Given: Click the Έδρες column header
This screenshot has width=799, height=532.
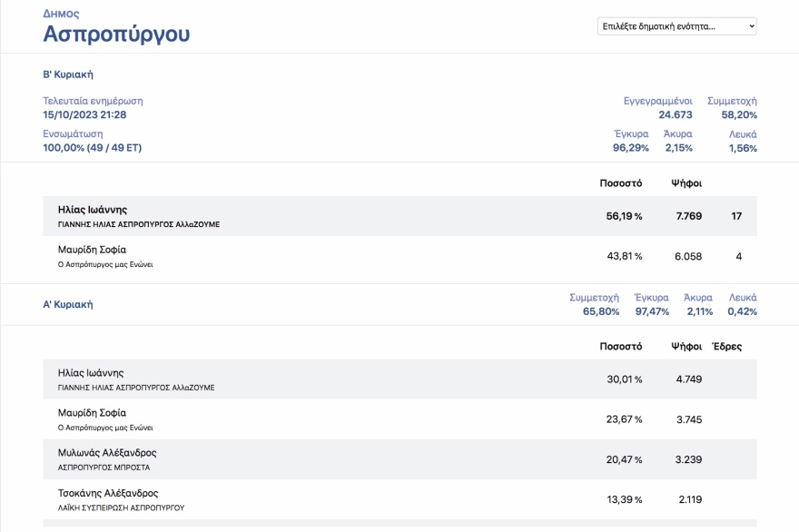Looking at the screenshot, I should [x=726, y=346].
